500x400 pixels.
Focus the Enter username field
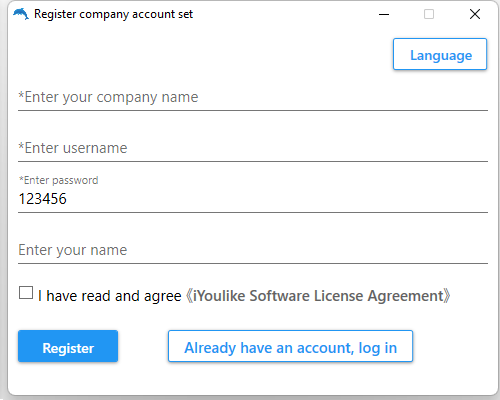[x=253, y=148]
